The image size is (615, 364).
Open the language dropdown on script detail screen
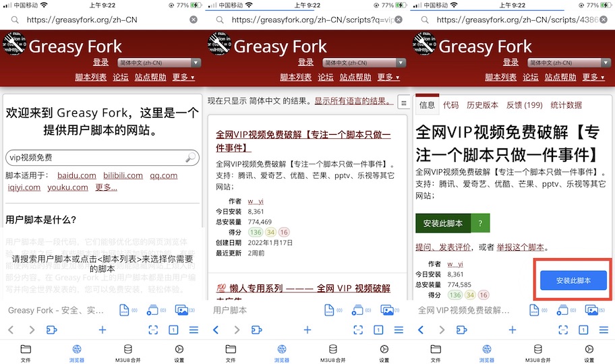click(570, 63)
